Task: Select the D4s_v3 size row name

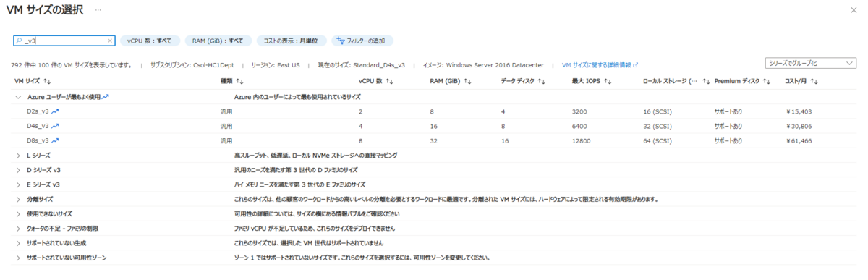Action: [x=38, y=126]
